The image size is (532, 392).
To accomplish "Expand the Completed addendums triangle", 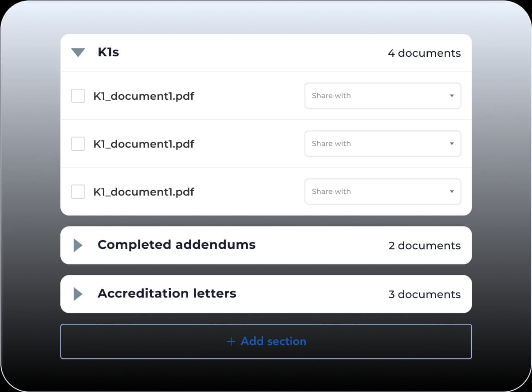I will click(78, 245).
